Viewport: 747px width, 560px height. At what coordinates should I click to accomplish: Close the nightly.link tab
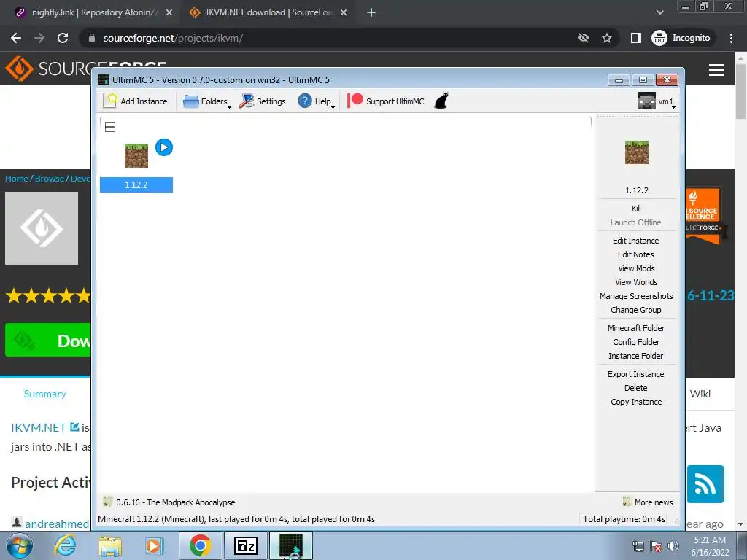[x=169, y=13]
